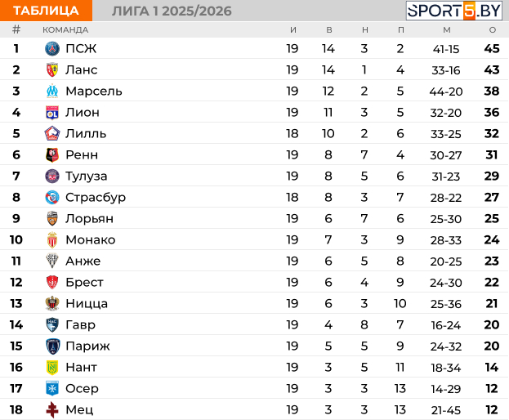The image size is (509, 420).
Task: Open the Страсбур team name link
Action: [96, 197]
